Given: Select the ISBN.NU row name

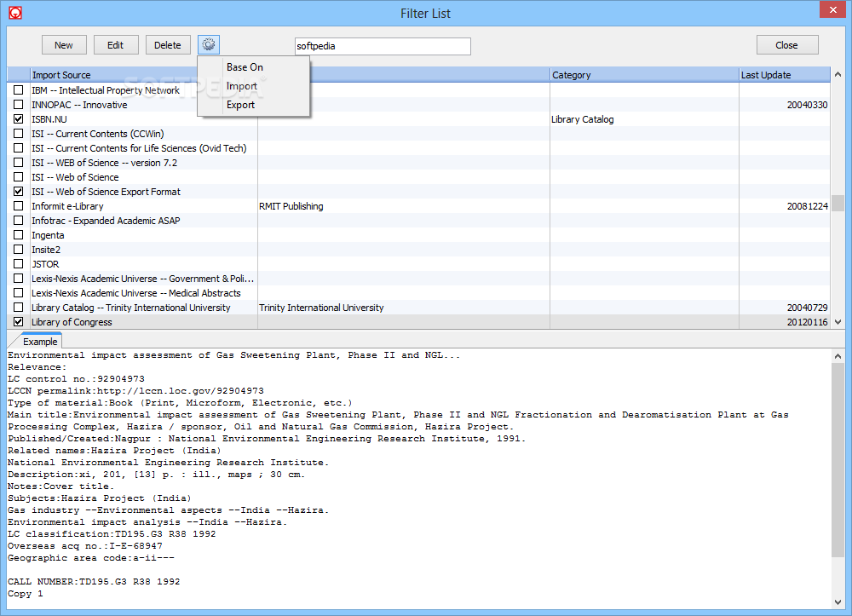Looking at the screenshot, I should click(x=49, y=119).
